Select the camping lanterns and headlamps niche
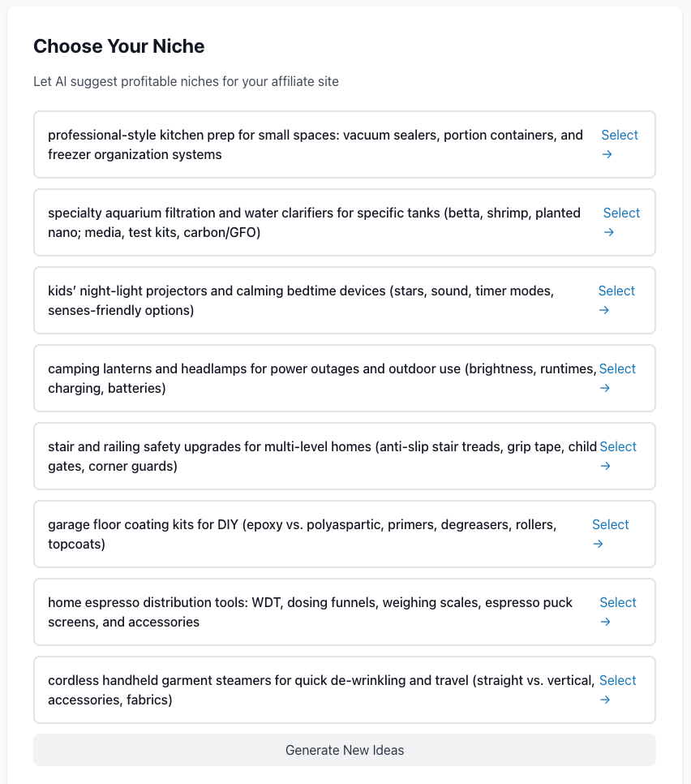691x784 pixels. 617,378
